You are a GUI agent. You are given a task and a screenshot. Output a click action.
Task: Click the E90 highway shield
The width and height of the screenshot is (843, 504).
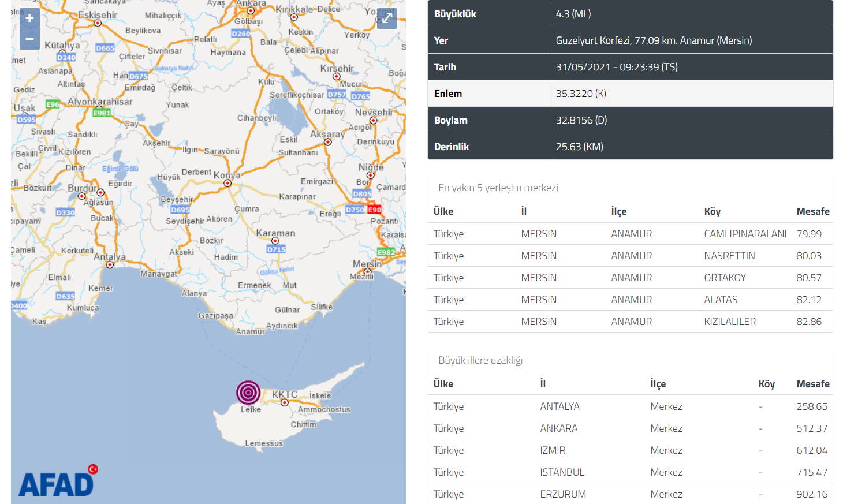pos(374,210)
